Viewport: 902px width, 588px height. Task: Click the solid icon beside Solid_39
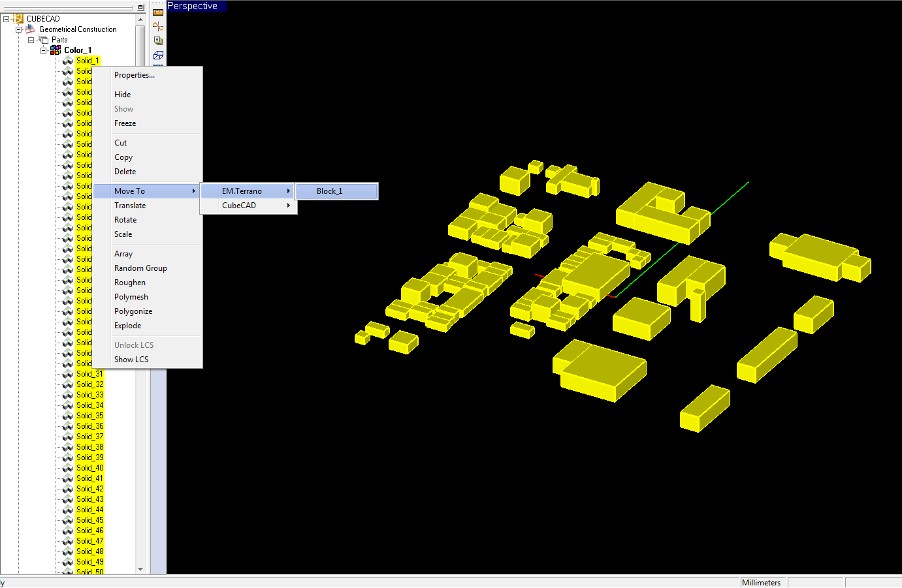(68, 457)
